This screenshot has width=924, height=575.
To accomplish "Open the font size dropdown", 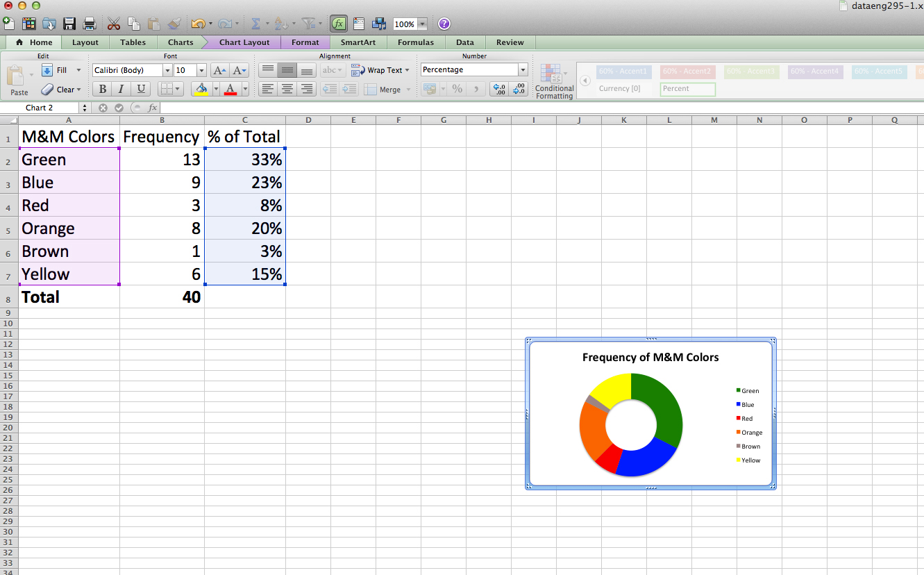I will (201, 70).
